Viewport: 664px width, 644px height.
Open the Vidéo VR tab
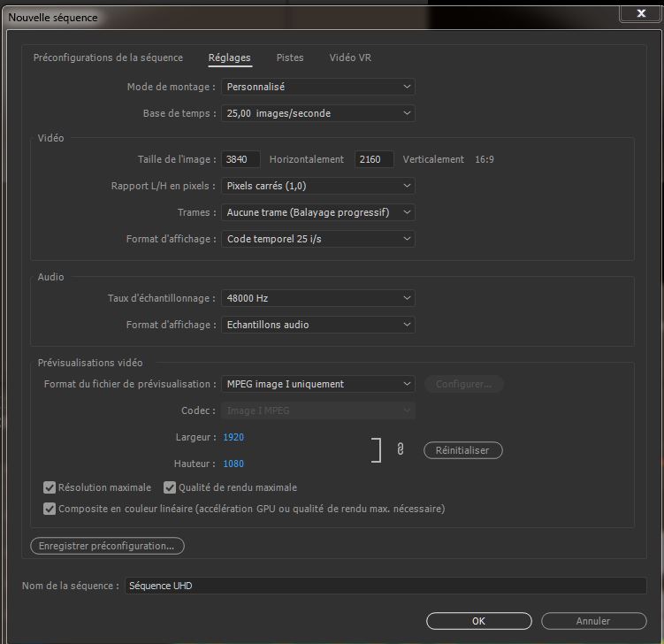click(x=350, y=57)
